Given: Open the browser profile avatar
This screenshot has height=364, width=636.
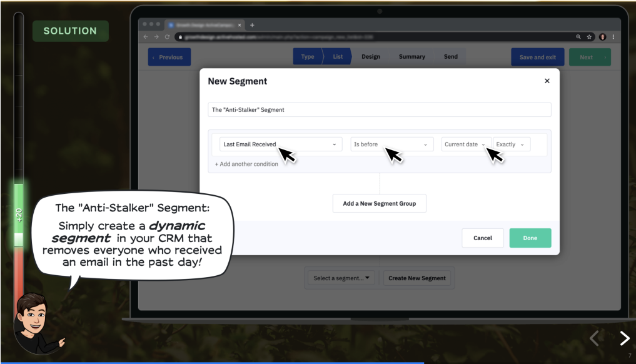Looking at the screenshot, I should coord(602,37).
